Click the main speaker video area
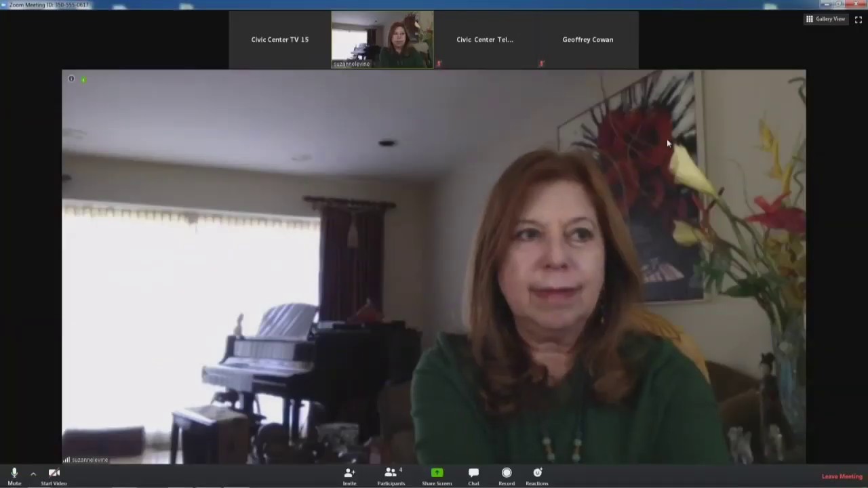The height and width of the screenshot is (488, 868). point(434,271)
